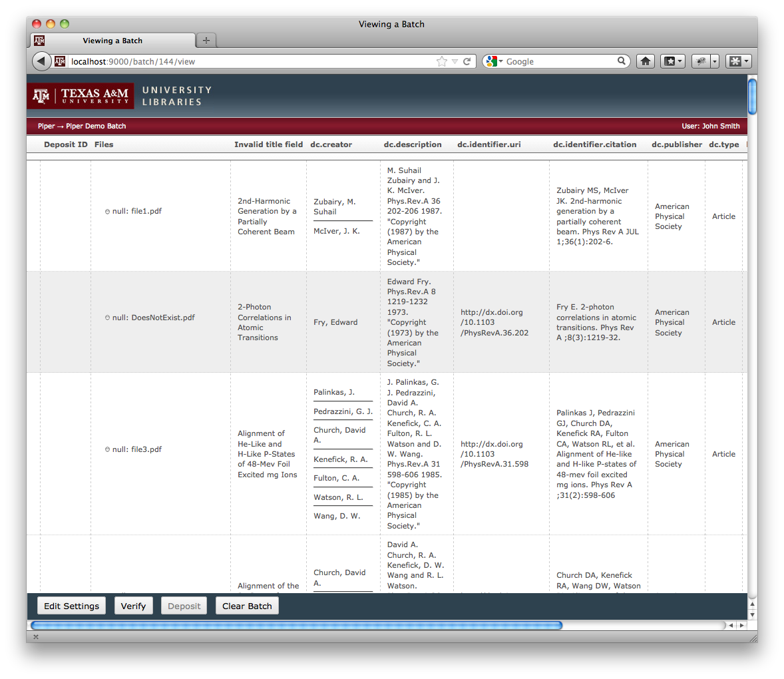784x679 pixels.
Task: Click the dc.identifier.uri column header
Action: [x=489, y=144]
